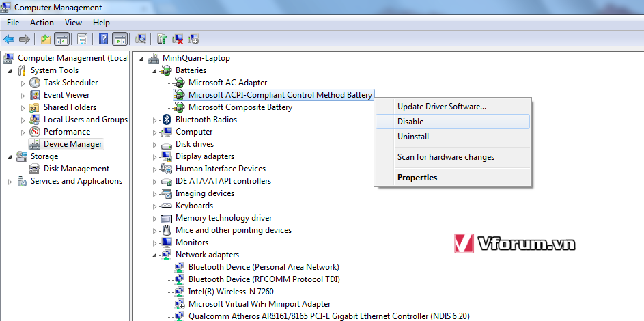Select Microsoft AC Adapter device
This screenshot has width=644, height=321.
click(x=227, y=83)
